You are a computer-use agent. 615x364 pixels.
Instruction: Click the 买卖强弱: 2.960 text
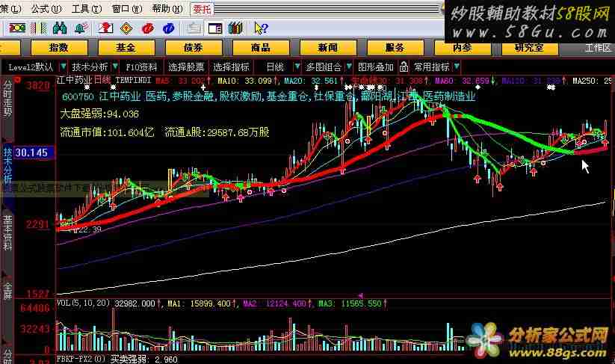144,359
